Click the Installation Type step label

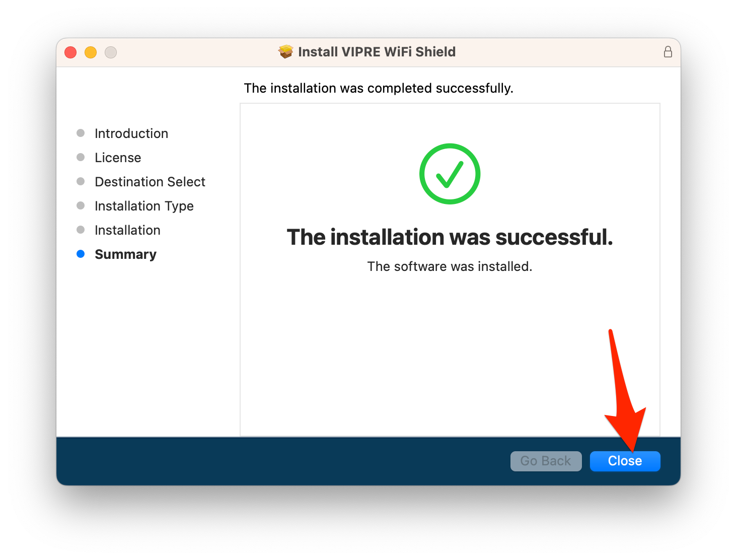(x=144, y=206)
